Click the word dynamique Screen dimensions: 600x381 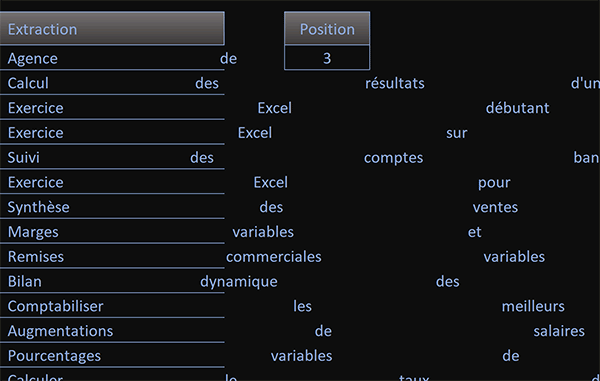(x=239, y=282)
